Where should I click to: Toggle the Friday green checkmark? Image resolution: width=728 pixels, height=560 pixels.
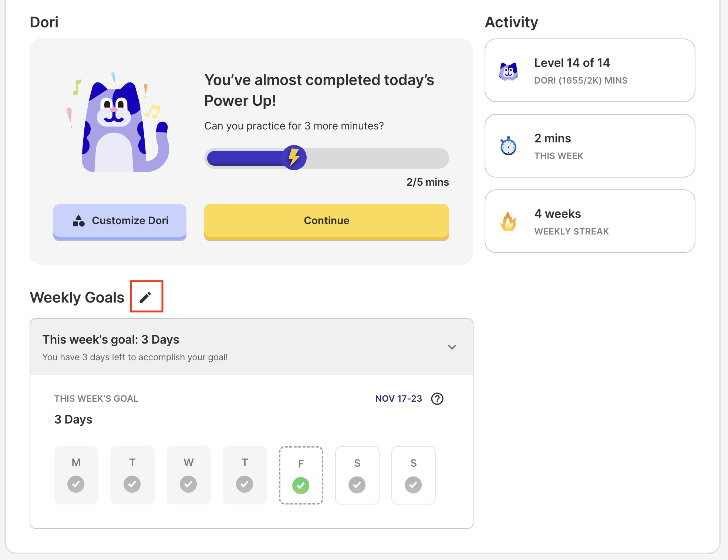tap(301, 485)
